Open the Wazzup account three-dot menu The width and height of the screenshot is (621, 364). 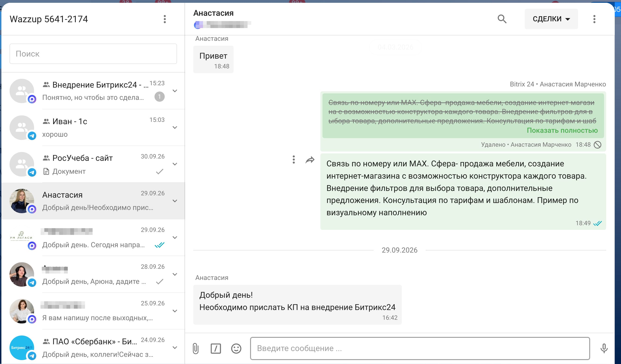click(x=165, y=19)
